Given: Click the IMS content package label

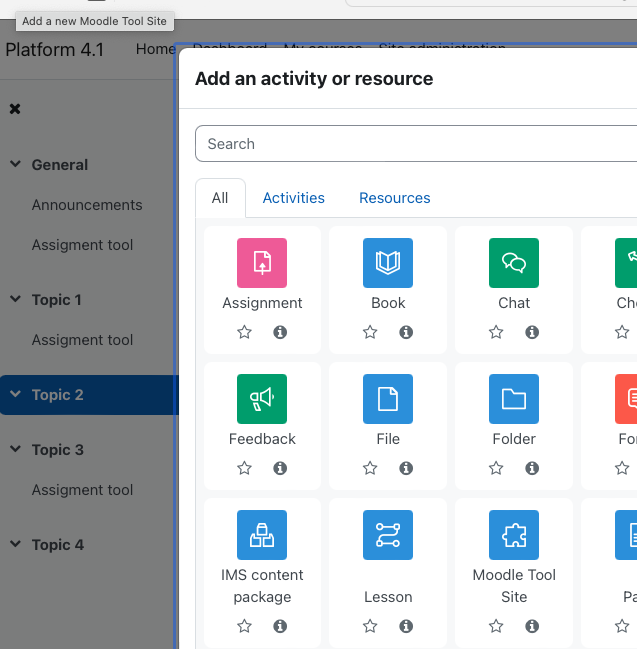Looking at the screenshot, I should (x=262, y=586).
